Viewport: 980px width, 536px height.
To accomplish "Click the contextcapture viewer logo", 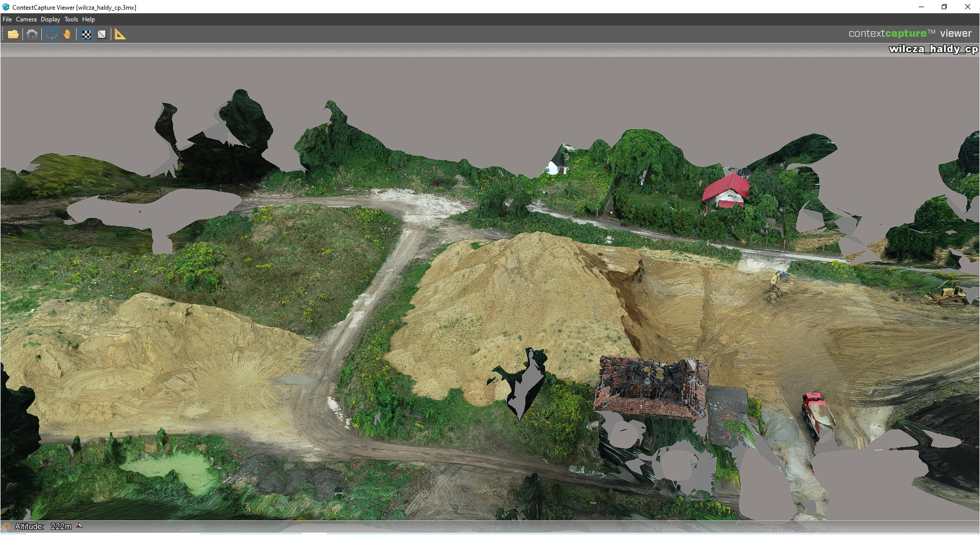I will point(910,33).
